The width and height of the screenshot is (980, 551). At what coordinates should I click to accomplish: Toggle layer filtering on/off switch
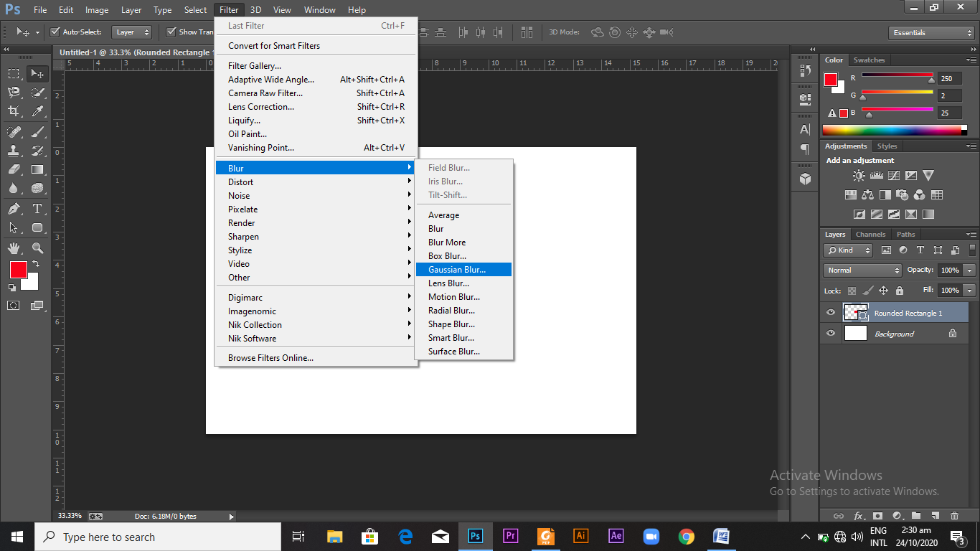(x=974, y=250)
